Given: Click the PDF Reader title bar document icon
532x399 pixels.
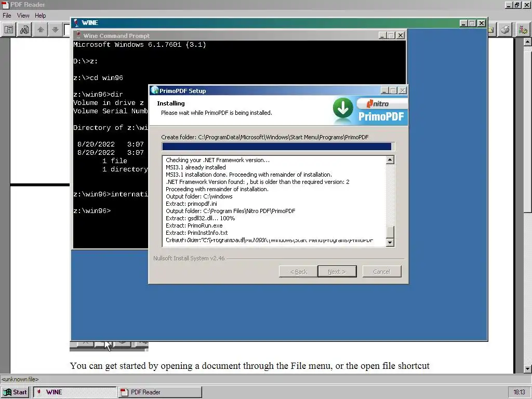Looking at the screenshot, I should click(x=5, y=5).
